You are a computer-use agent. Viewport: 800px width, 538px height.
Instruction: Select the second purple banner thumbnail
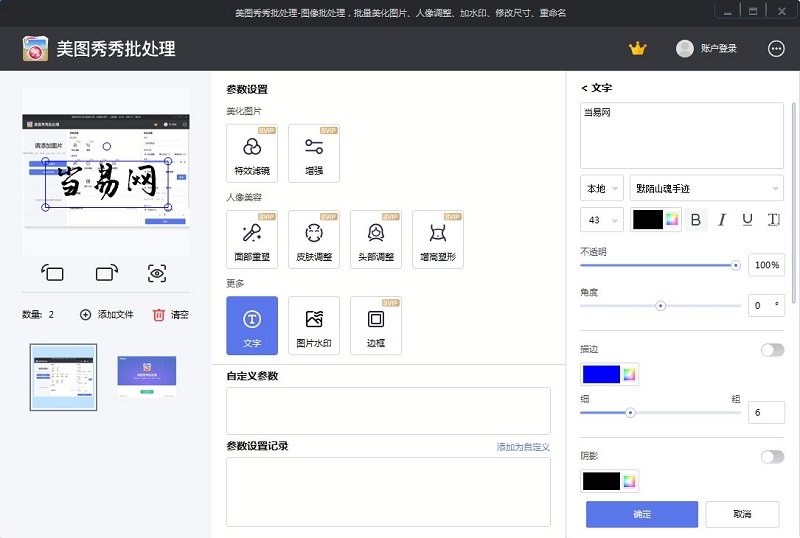[x=147, y=377]
